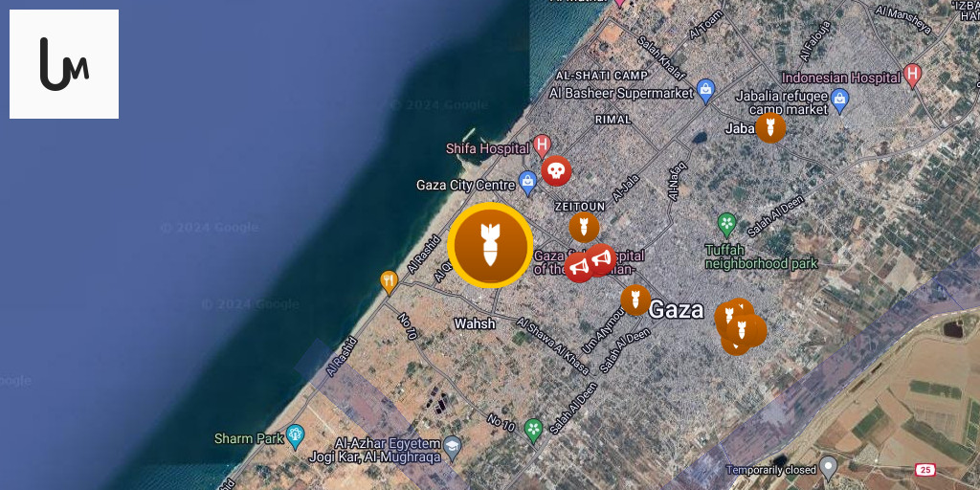The image size is (980, 490).
Task: Select the cluster of bomb markers east of Gaza
Action: (x=740, y=327)
